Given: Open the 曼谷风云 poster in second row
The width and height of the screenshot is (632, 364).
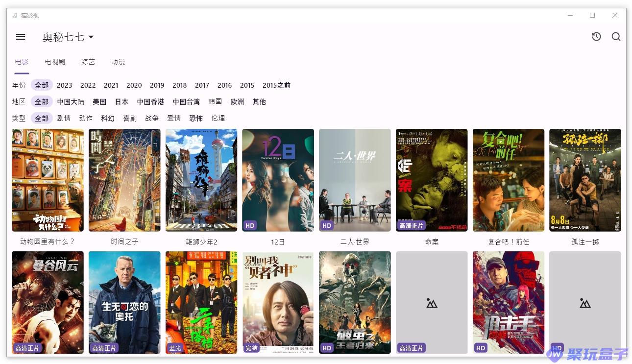Looking at the screenshot, I should pyautogui.click(x=48, y=303).
